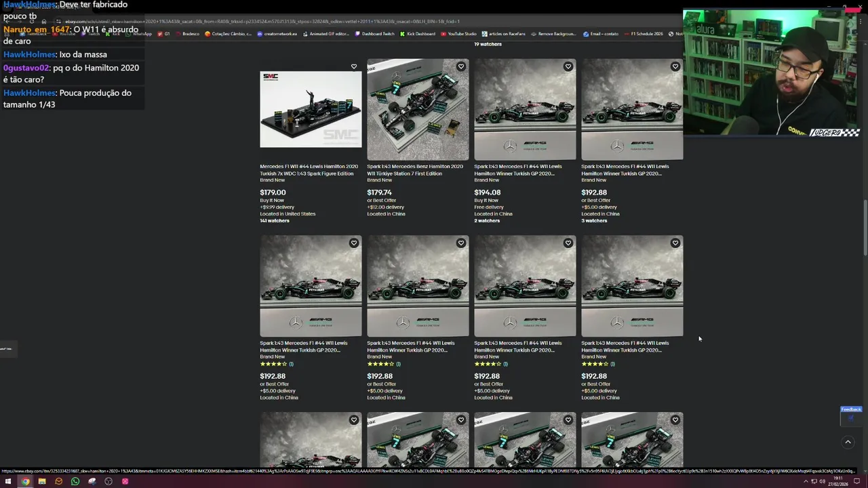Viewport: 868px width, 488px height.
Task: Open the pink app icon in the taskbar
Action: (x=125, y=481)
